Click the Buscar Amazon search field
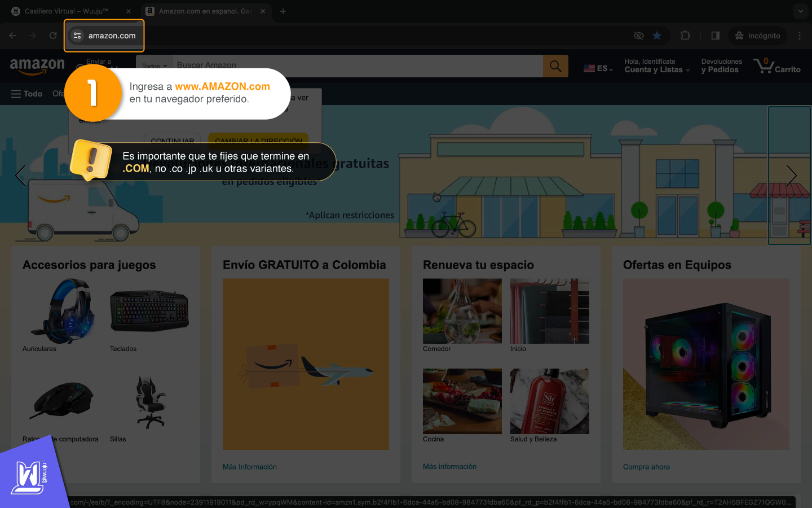The width and height of the screenshot is (812, 508). [x=356, y=65]
